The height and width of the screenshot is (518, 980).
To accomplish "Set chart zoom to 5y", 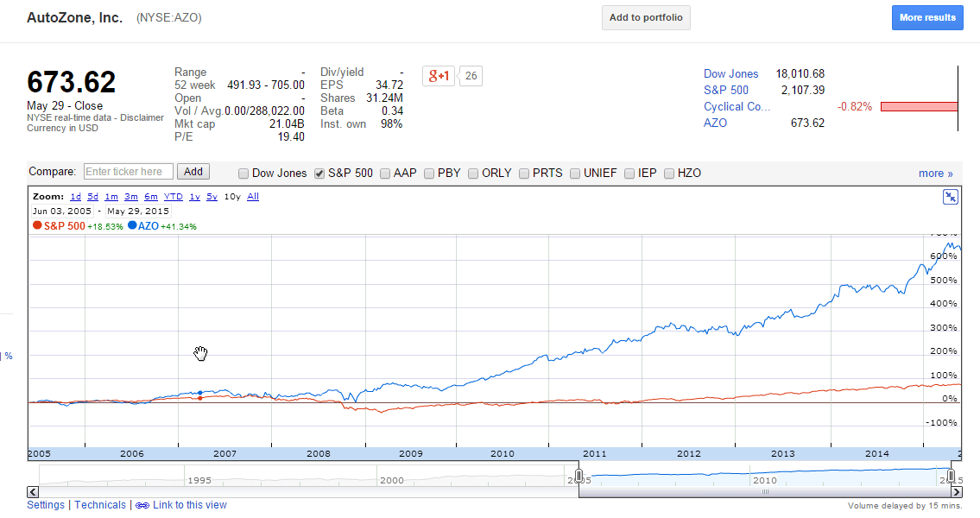I will 212,197.
